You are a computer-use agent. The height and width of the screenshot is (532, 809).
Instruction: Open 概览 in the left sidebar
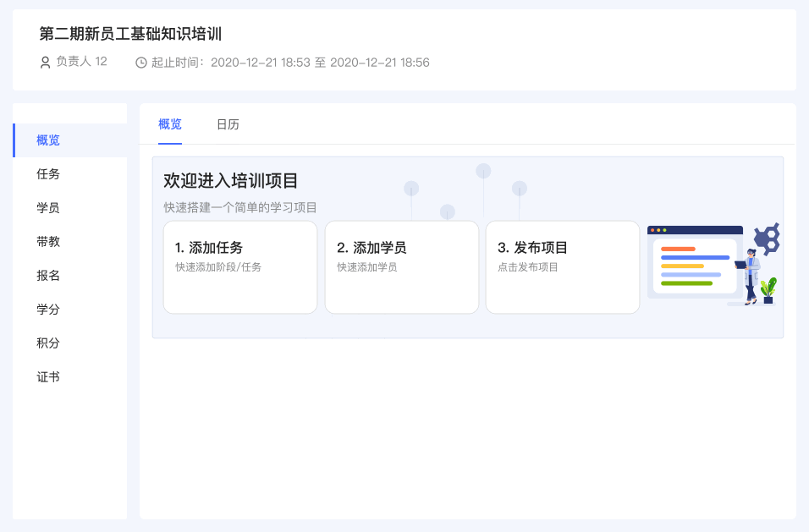(48, 140)
